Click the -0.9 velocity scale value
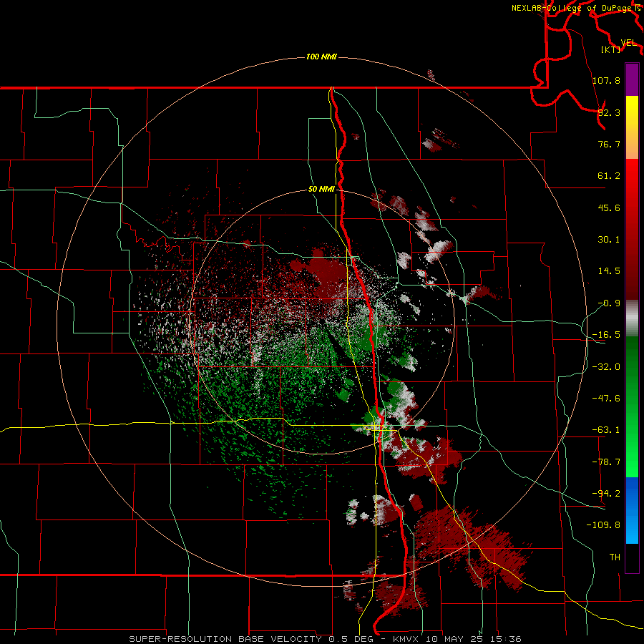644x644 pixels. 609,303
